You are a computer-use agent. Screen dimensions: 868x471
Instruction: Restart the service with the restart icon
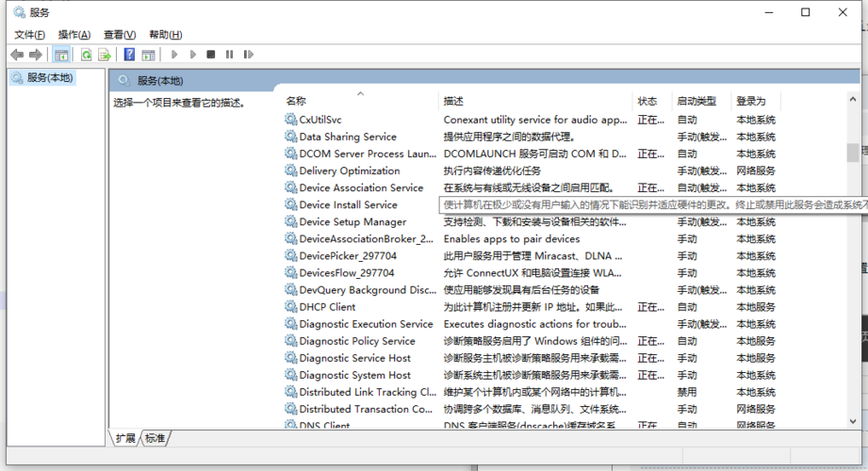pos(248,55)
